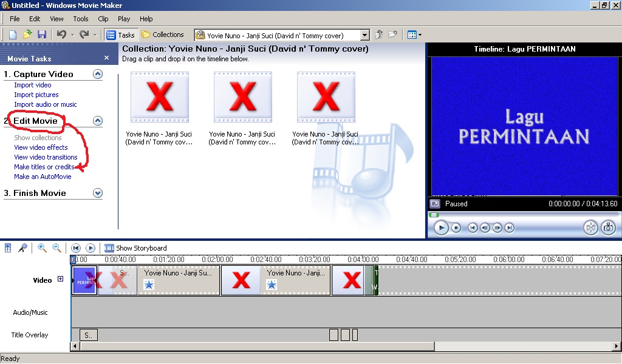Save project with the floppy disk icon
Viewport: 622px width, 364px height.
point(42,35)
